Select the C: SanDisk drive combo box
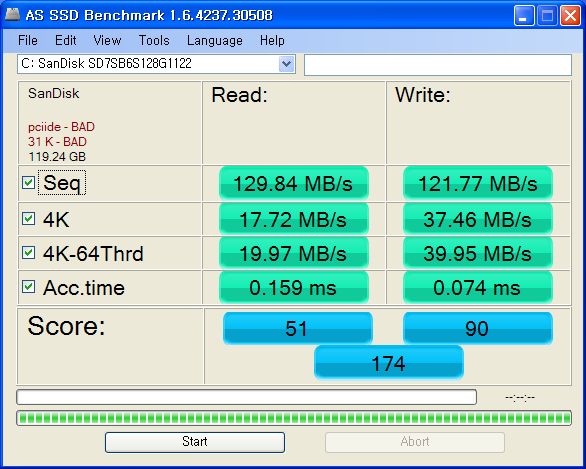586x469 pixels. click(x=156, y=64)
